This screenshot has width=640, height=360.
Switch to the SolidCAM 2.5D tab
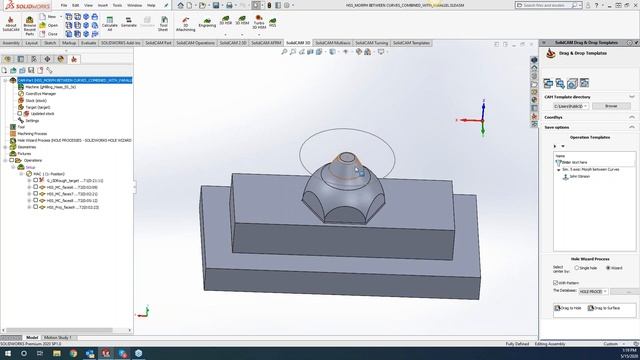233,43
